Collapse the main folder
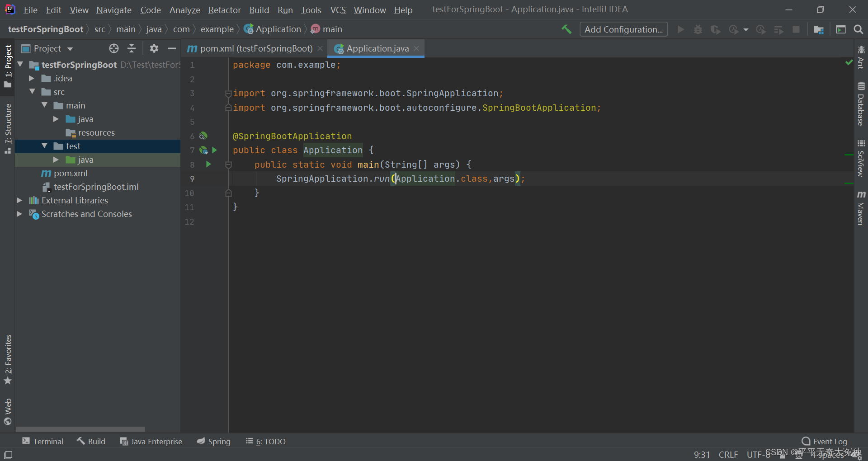868x461 pixels. click(44, 105)
